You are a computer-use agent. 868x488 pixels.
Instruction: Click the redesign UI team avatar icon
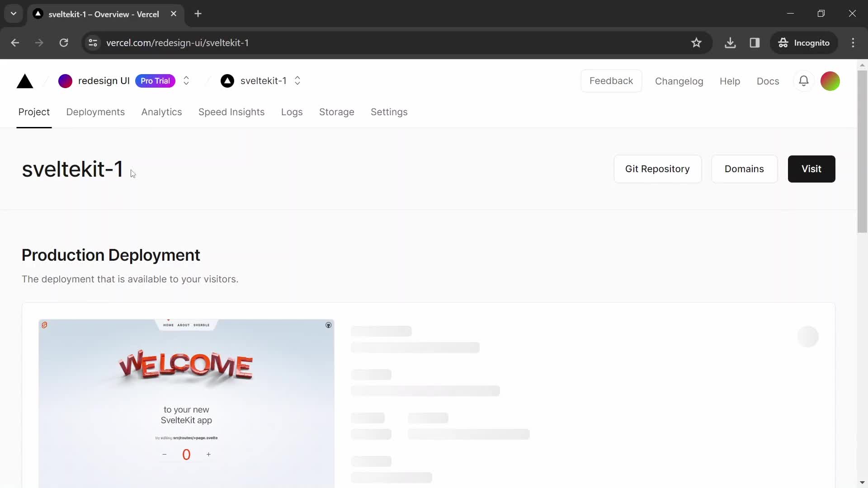point(66,81)
